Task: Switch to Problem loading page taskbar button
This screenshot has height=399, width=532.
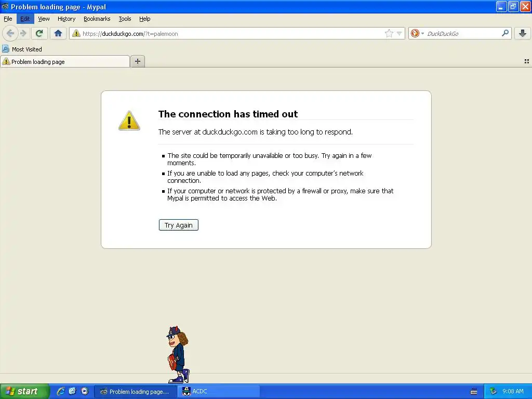Action: click(x=136, y=392)
